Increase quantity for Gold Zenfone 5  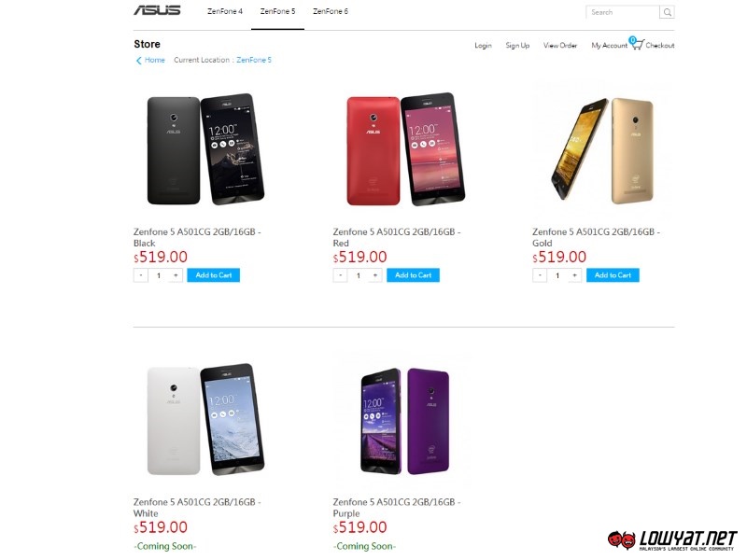pyautogui.click(x=575, y=275)
